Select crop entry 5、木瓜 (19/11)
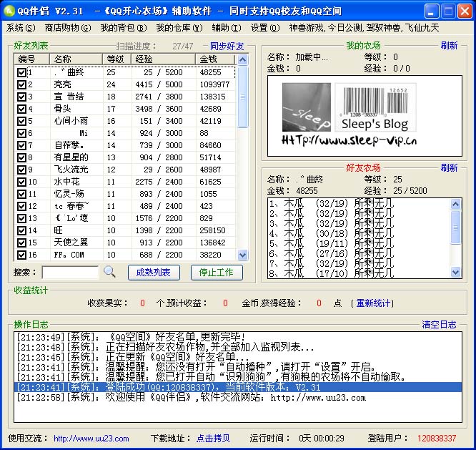This screenshot has width=476, height=450. 359,243
